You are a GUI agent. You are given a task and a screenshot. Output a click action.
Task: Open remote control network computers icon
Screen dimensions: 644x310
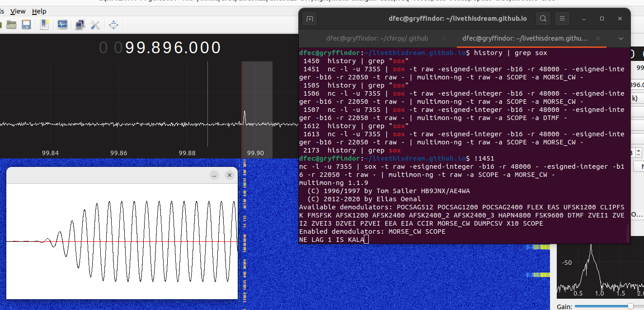80,25
